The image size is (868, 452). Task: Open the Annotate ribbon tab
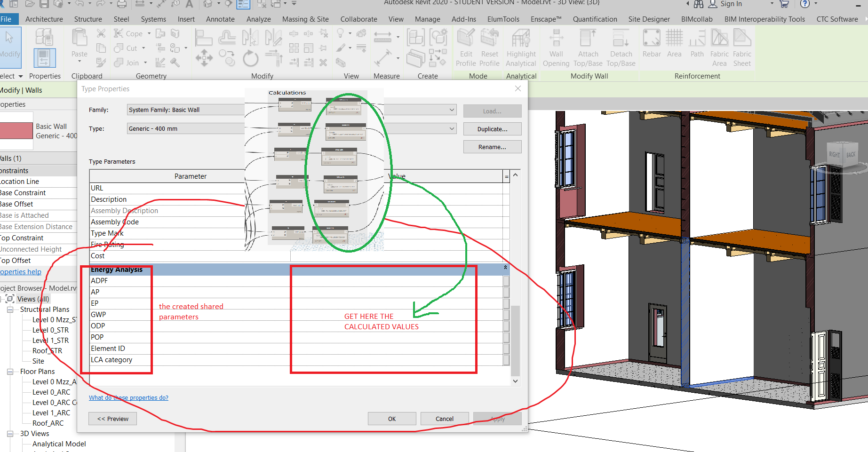(220, 19)
